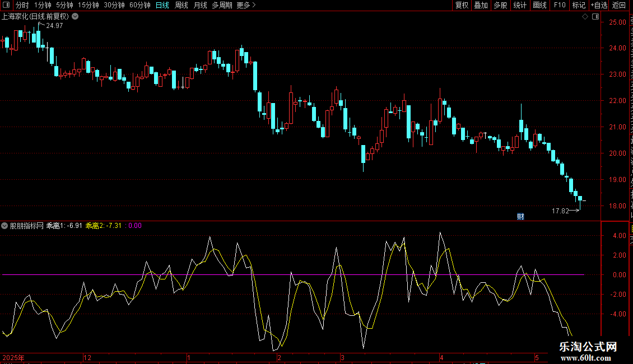Click the 24.97 high price label
The width and height of the screenshot is (633, 364).
54,25
